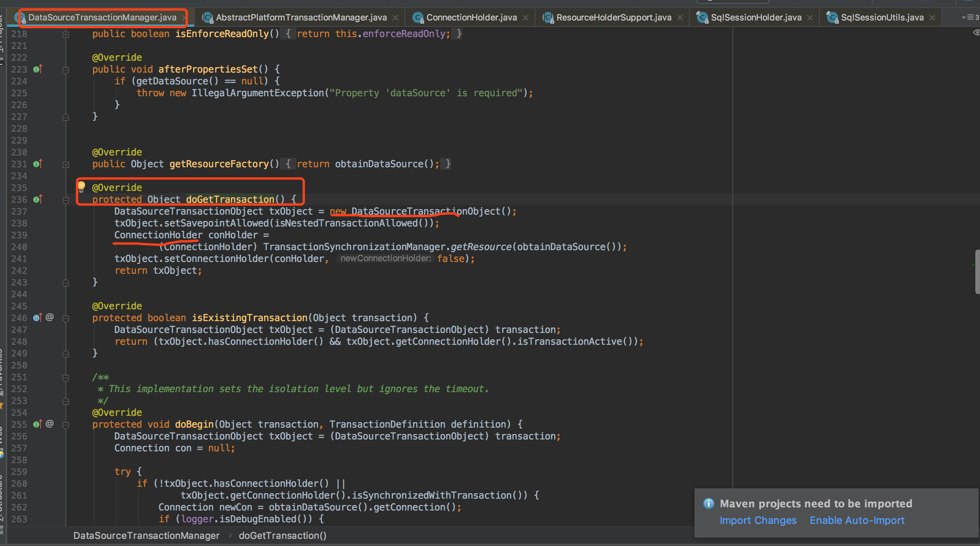Click the @ recursion icon on line 255
The width and height of the screenshot is (980, 546).
coord(50,424)
